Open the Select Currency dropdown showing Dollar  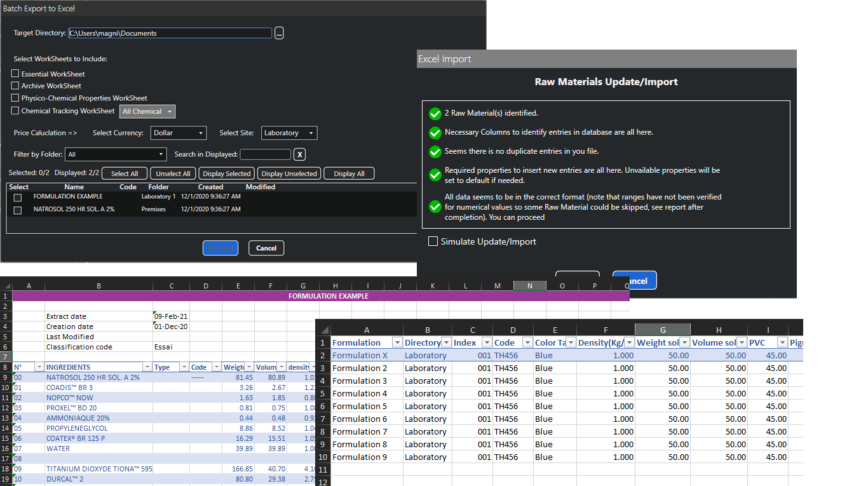click(x=179, y=133)
